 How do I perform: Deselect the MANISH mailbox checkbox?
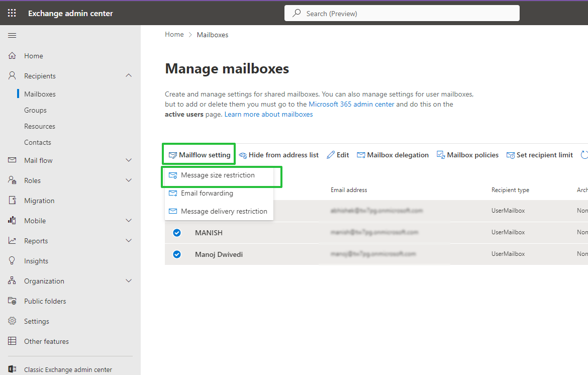[x=177, y=232]
